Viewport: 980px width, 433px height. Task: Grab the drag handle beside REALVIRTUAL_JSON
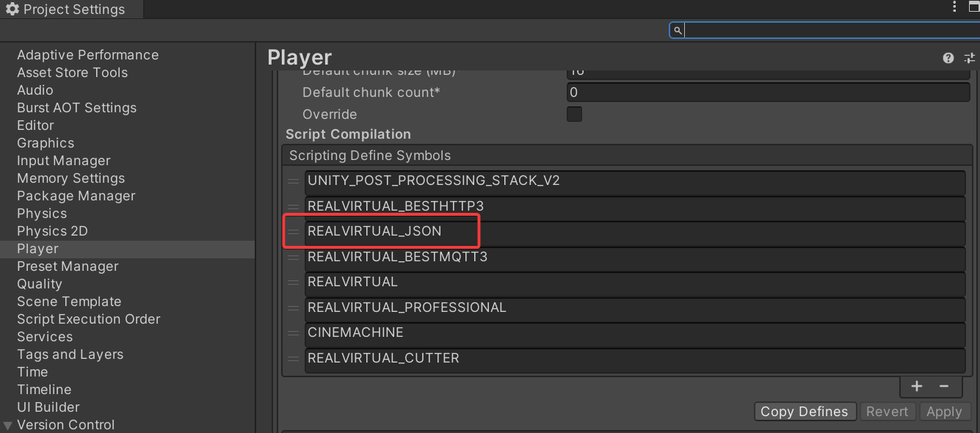pyautogui.click(x=294, y=232)
